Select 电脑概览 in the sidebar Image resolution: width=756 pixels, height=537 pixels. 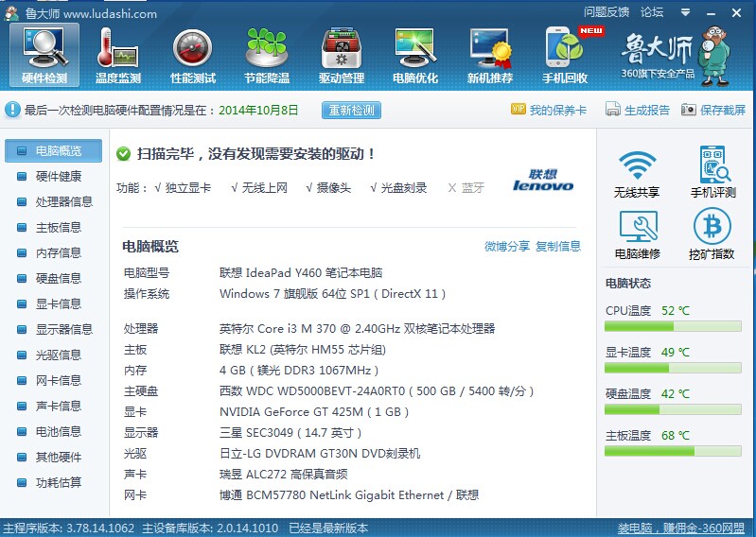[54, 150]
